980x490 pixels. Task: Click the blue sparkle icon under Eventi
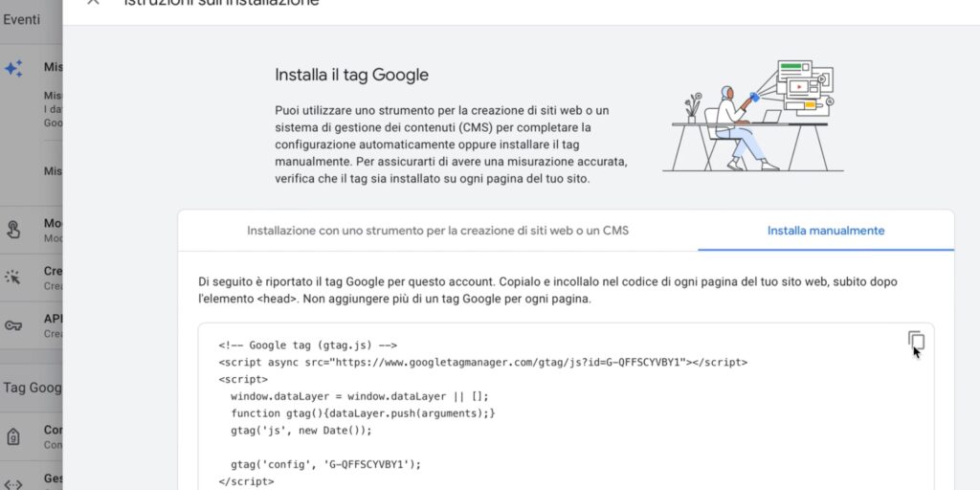point(13,69)
